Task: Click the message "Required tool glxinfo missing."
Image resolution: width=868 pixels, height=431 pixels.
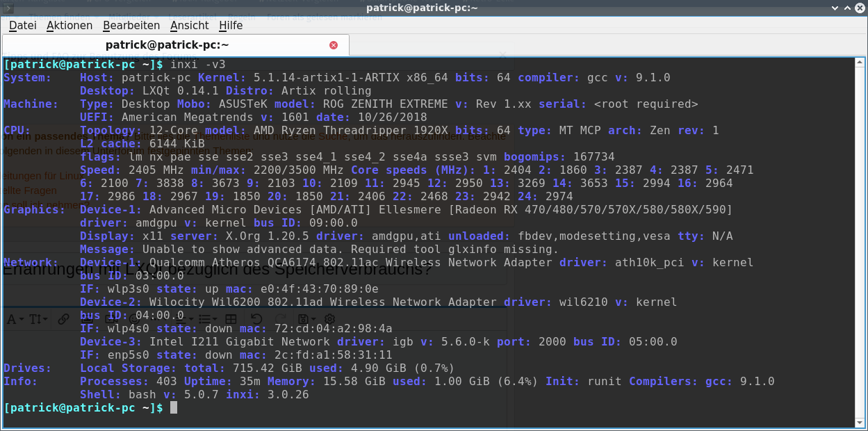Action: pyautogui.click(x=455, y=249)
